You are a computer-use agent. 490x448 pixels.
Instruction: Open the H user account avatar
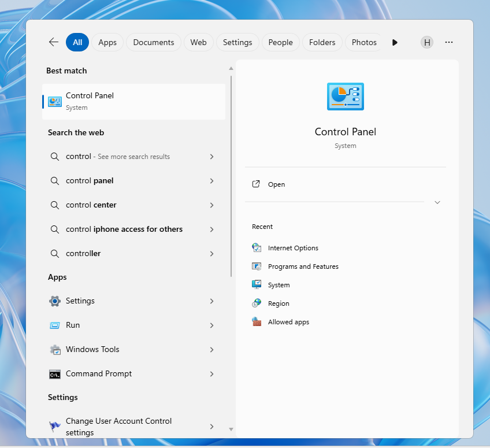coord(427,42)
